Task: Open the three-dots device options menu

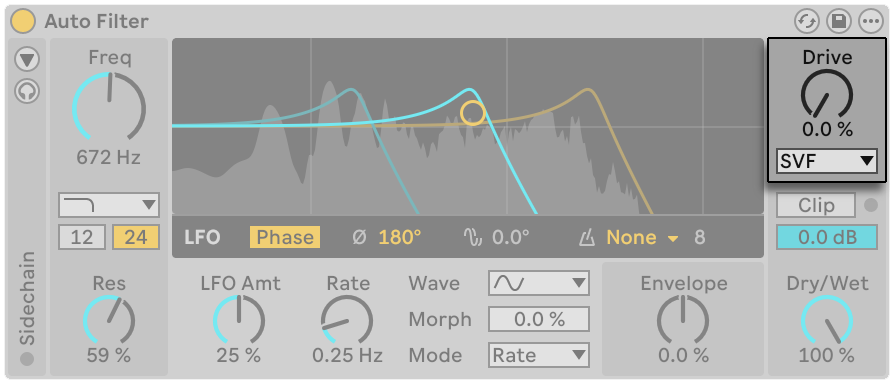Action: pyautogui.click(x=871, y=22)
